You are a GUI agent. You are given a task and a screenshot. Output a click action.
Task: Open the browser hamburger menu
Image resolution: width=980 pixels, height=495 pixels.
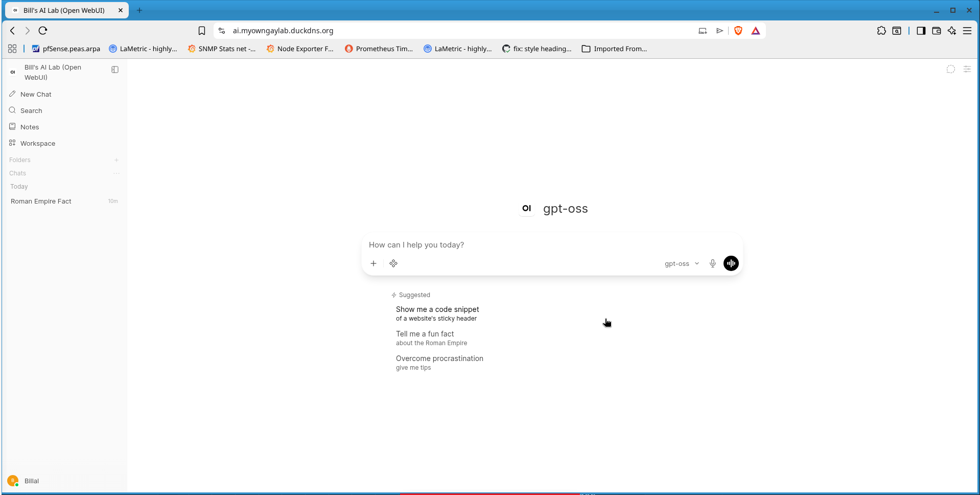[967, 31]
